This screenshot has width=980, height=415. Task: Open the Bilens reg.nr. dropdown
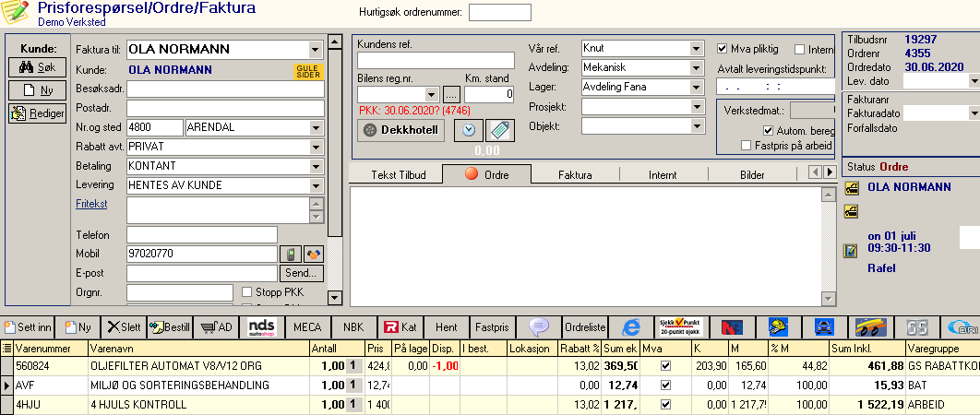[x=433, y=95]
